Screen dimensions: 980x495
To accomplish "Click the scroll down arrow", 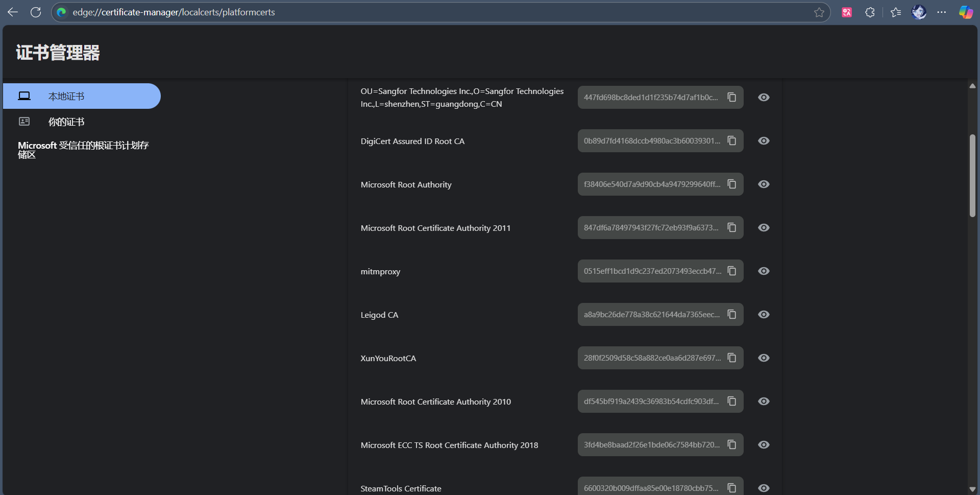I will [x=972, y=489].
